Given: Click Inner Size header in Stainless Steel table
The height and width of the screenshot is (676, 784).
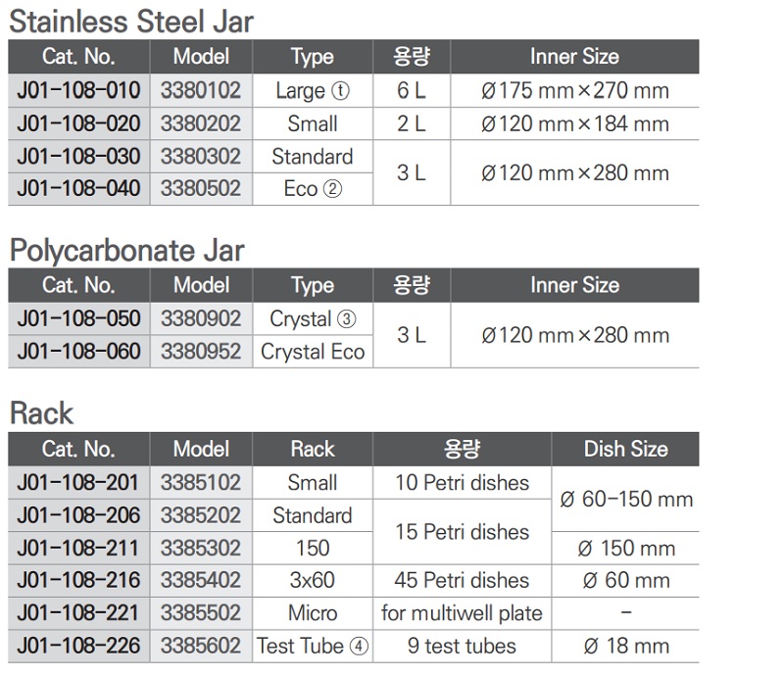Looking at the screenshot, I should 574,57.
